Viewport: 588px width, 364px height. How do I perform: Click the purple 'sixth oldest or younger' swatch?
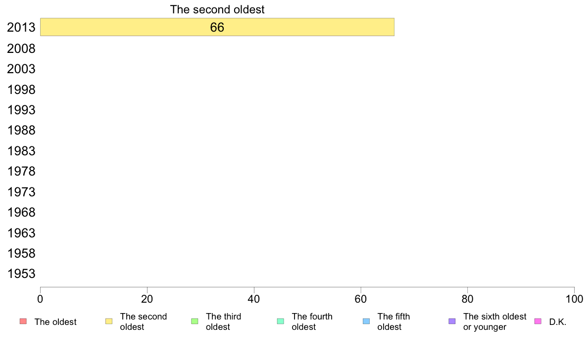pos(452,321)
